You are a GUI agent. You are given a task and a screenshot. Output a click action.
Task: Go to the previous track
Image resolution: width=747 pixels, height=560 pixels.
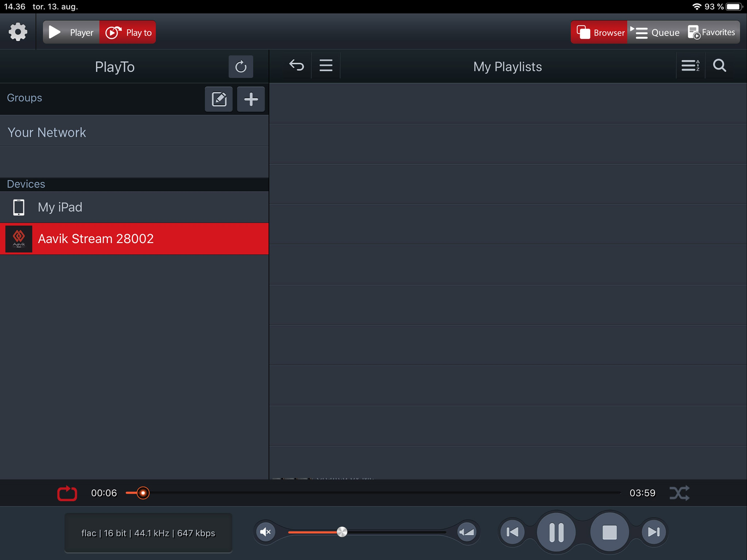pyautogui.click(x=512, y=532)
